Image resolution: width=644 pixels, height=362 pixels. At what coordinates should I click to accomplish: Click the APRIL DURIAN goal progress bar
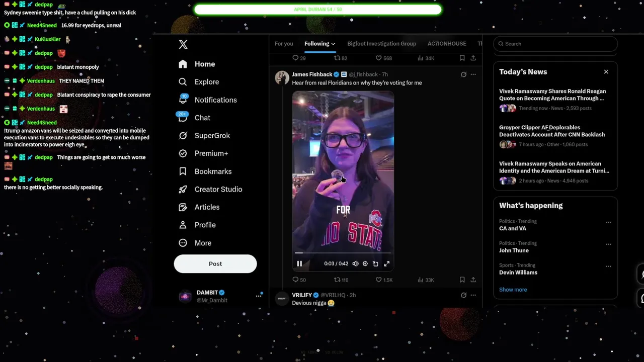pyautogui.click(x=317, y=10)
